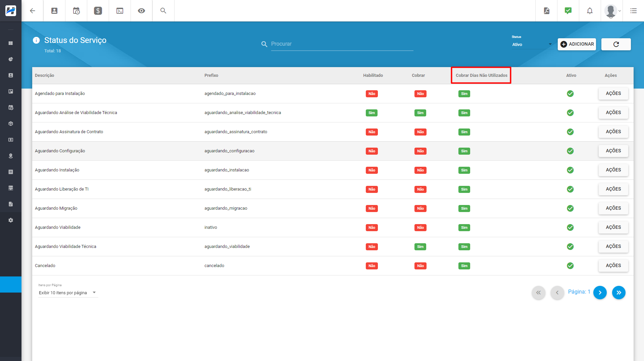Sort by Habilitado column header
644x361 pixels.
[x=373, y=75]
